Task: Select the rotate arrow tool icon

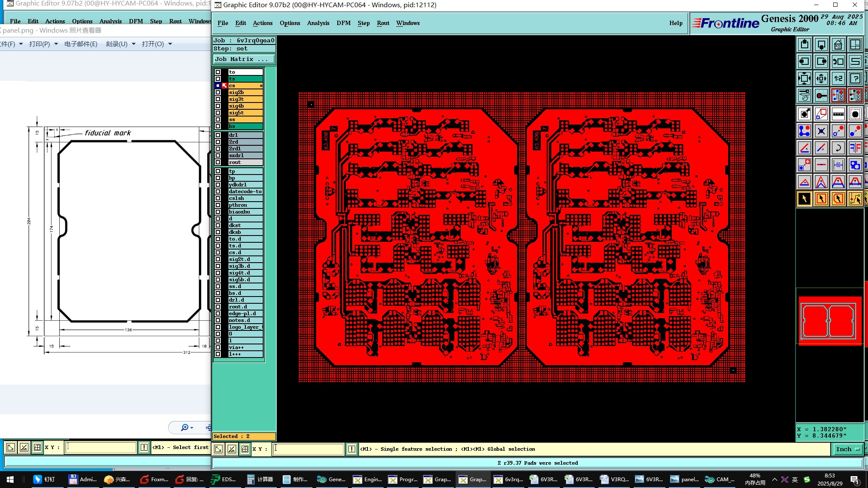Action: (x=838, y=148)
